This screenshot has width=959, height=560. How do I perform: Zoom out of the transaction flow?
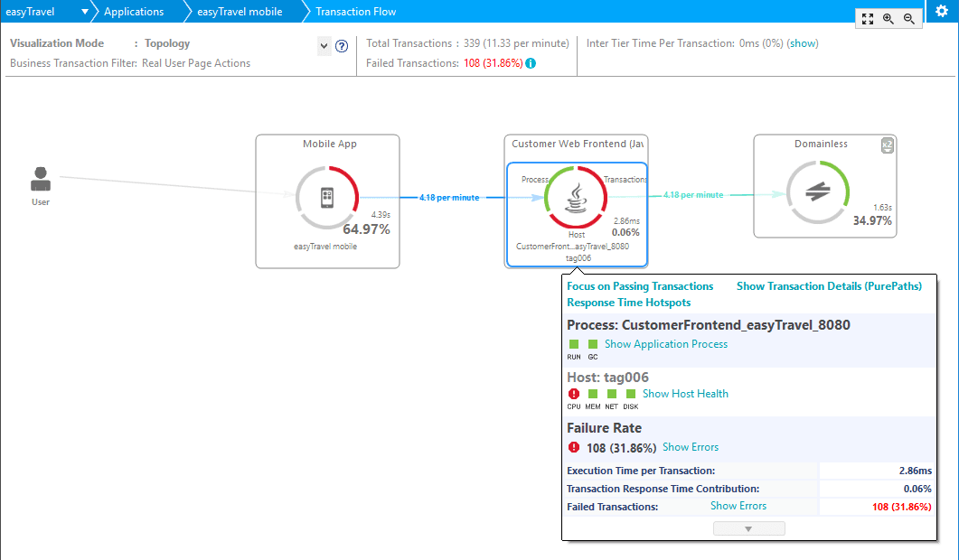click(x=909, y=19)
